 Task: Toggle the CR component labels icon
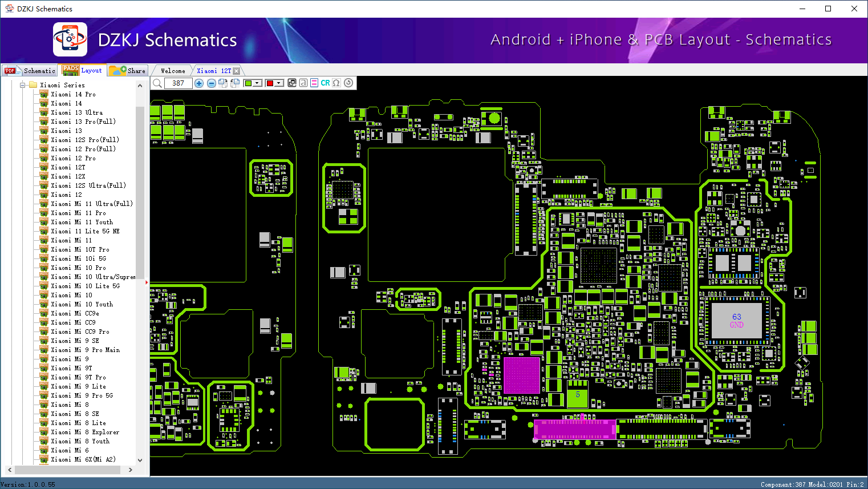click(325, 83)
